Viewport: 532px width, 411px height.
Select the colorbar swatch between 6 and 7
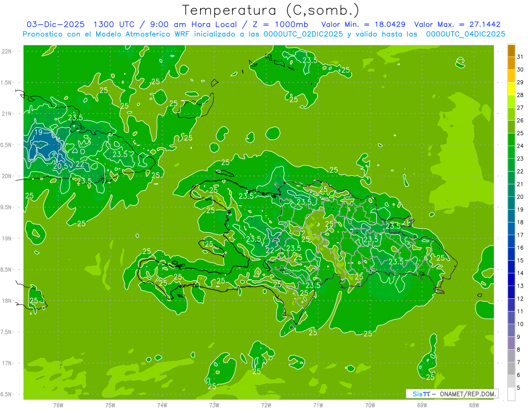[511, 368]
